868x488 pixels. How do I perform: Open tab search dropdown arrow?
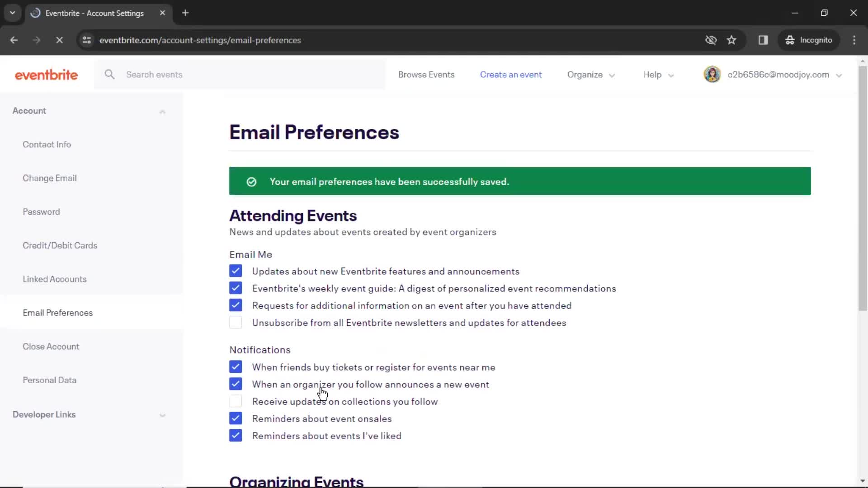pyautogui.click(x=13, y=13)
